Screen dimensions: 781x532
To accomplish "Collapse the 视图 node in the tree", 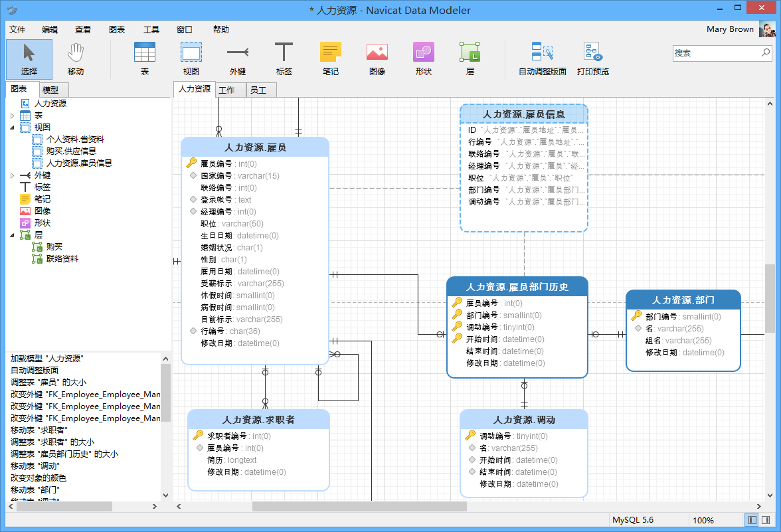I will [x=13, y=128].
